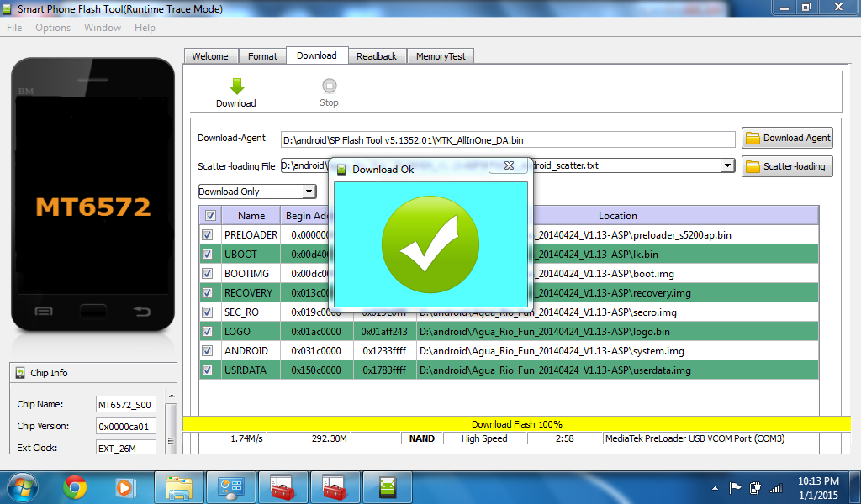
Task: Click the Ext Clock field
Action: 126,448
